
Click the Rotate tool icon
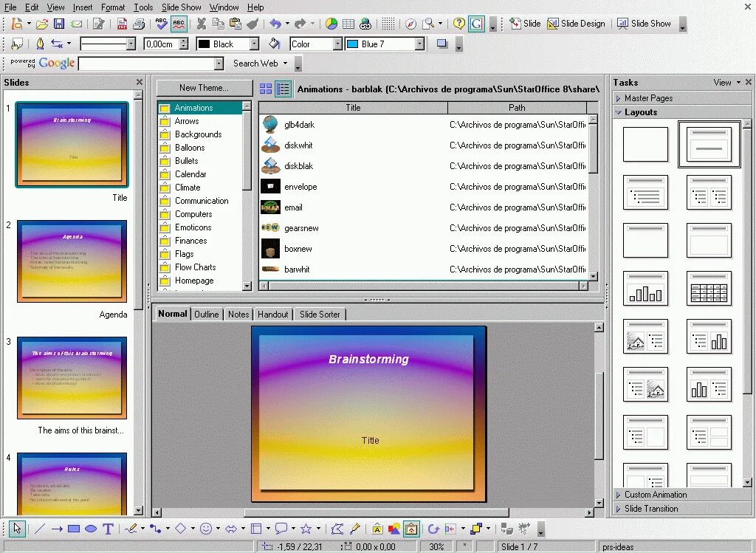tap(433, 529)
